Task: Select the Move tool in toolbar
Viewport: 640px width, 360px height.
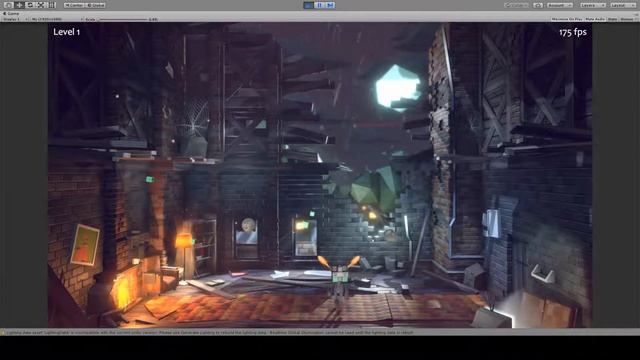Action: coord(19,5)
